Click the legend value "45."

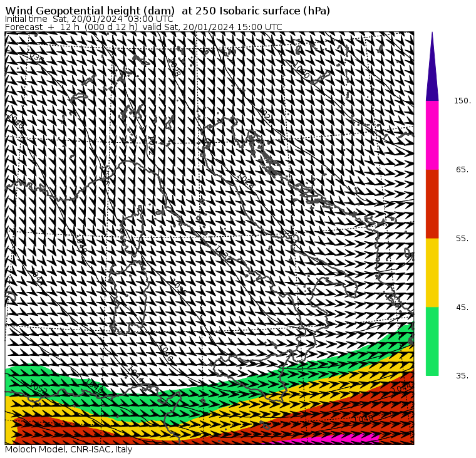coord(462,308)
